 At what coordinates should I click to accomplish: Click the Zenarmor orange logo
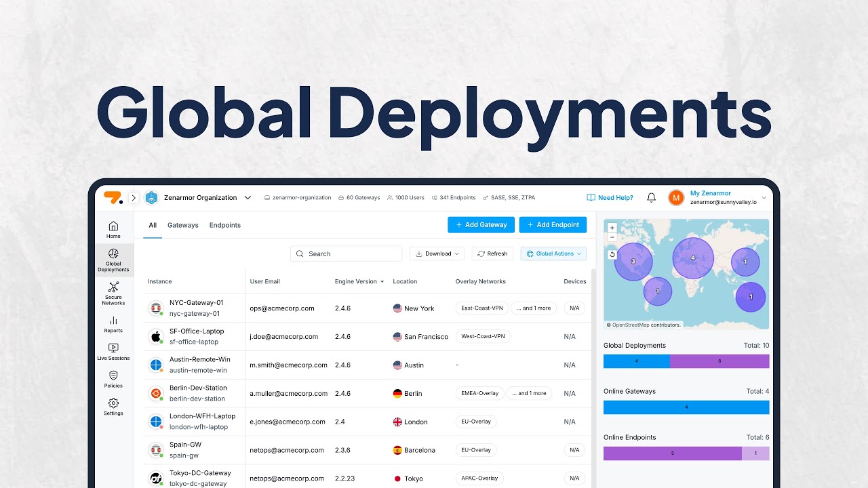point(113,197)
